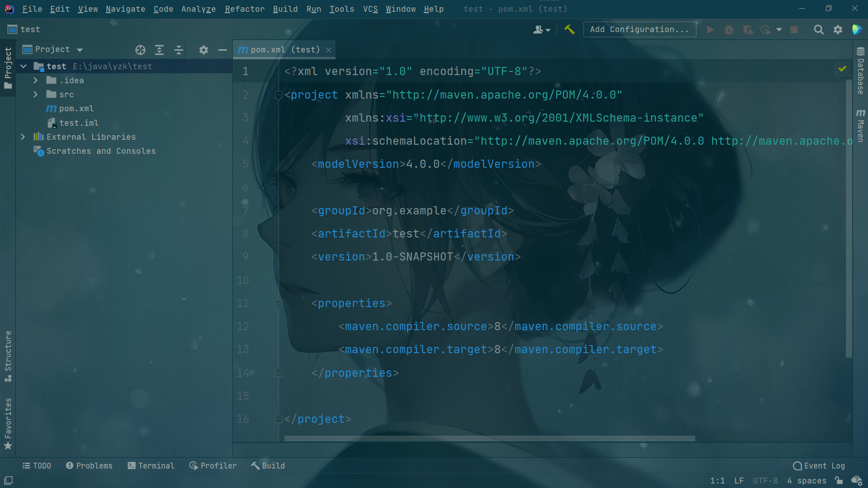This screenshot has width=868, height=488.
Task: Click the editor horizontal scrollbar
Action: (490, 439)
